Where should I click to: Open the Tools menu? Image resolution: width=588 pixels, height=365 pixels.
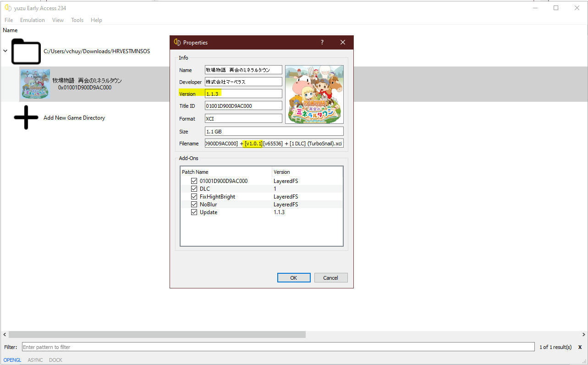tap(77, 20)
